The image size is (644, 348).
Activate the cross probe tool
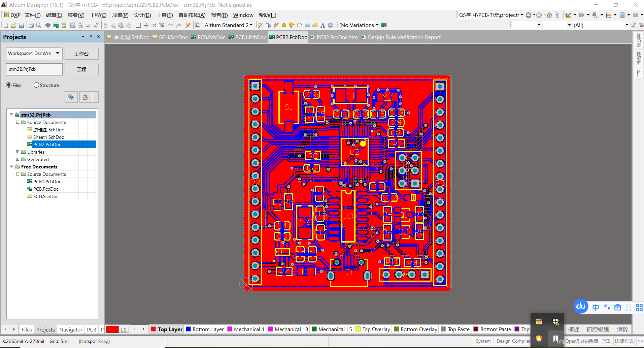pos(188,25)
